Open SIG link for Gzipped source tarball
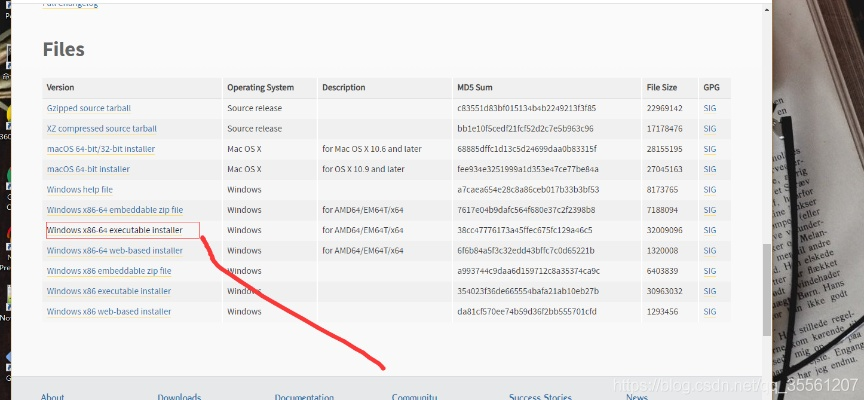This screenshot has width=864, height=400. [x=709, y=108]
